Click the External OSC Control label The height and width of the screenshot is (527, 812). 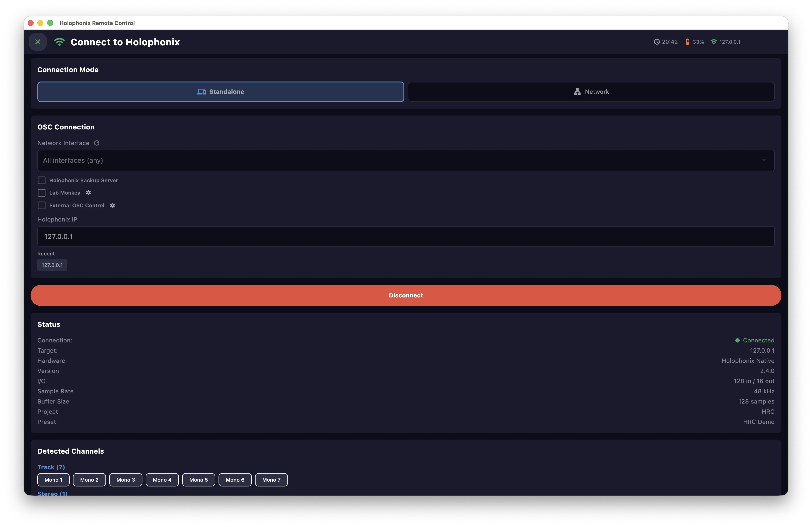click(x=77, y=205)
